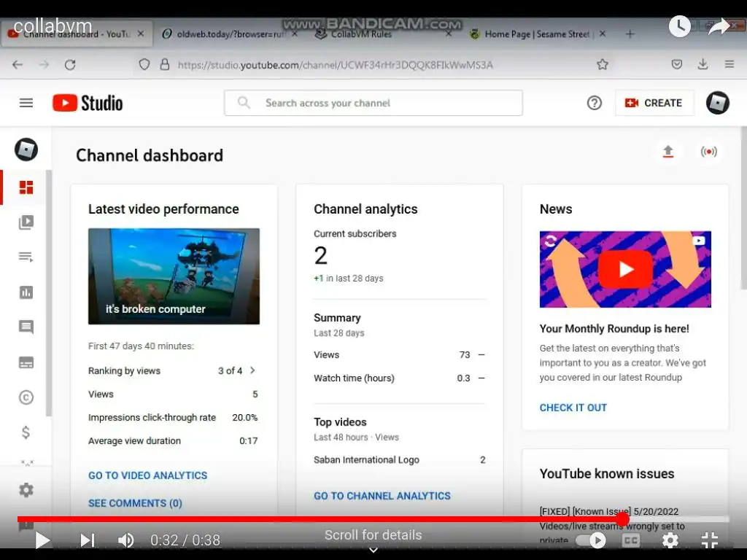Screen dimensions: 747x560
Task: Open the Subtitles sidebar icon
Action: (26, 362)
